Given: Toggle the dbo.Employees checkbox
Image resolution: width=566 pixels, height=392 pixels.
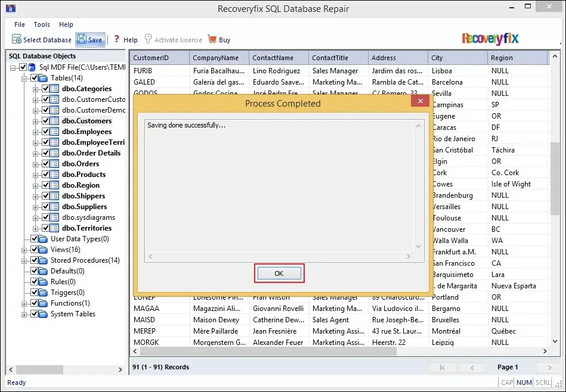Looking at the screenshot, I should pos(45,132).
